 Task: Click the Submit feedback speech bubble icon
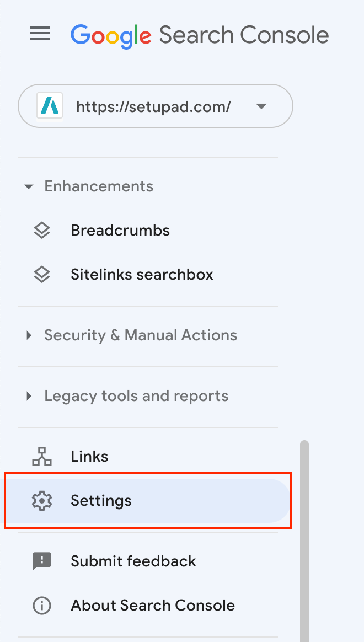pos(42,561)
